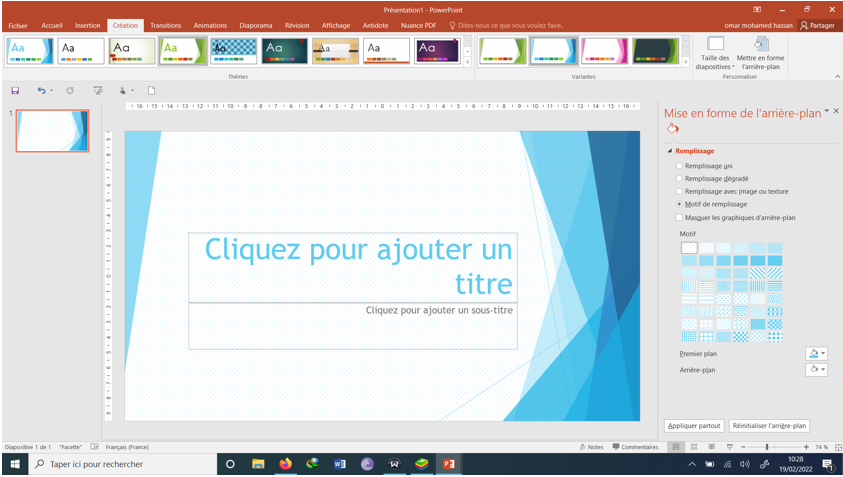Open the Notes pane from status bar
This screenshot has width=843, height=477.
pyautogui.click(x=591, y=447)
